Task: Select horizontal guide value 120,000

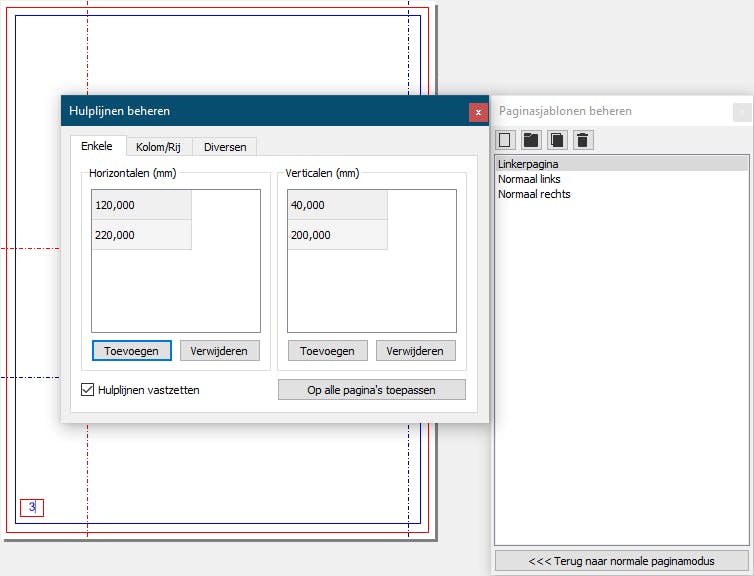Action: tap(141, 205)
